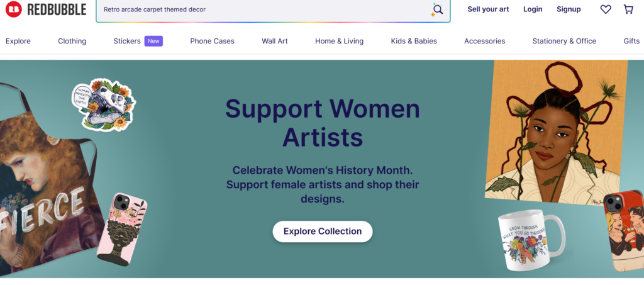Click the search magnifier icon
644x285 pixels.
(438, 9)
